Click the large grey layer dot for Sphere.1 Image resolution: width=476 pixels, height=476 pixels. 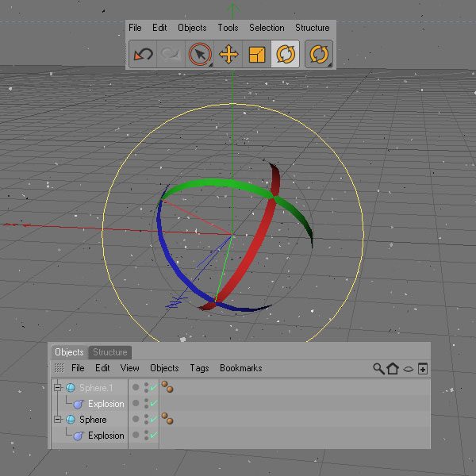[136, 387]
